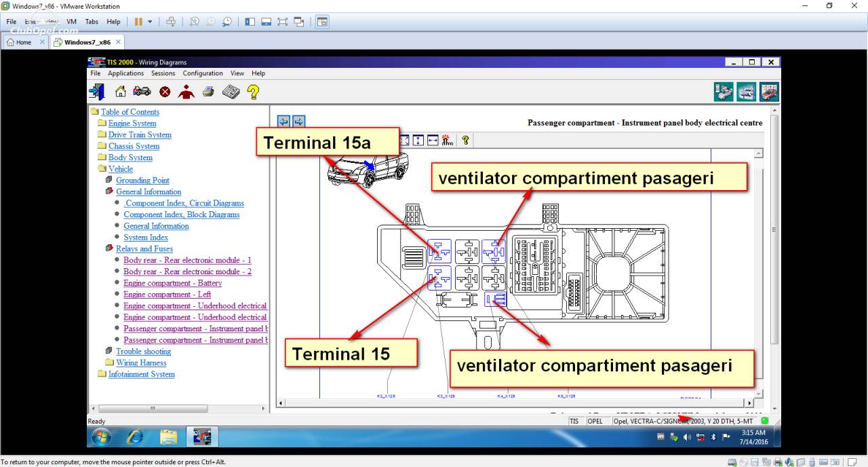
Task: Navigate forward with the right arrow button
Action: pyautogui.click(x=298, y=122)
